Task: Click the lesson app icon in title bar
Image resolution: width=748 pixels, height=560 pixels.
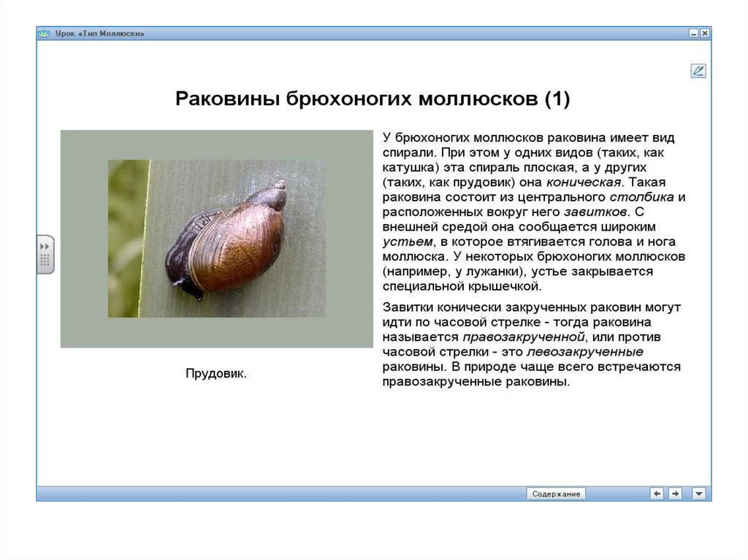Action: click(44, 34)
